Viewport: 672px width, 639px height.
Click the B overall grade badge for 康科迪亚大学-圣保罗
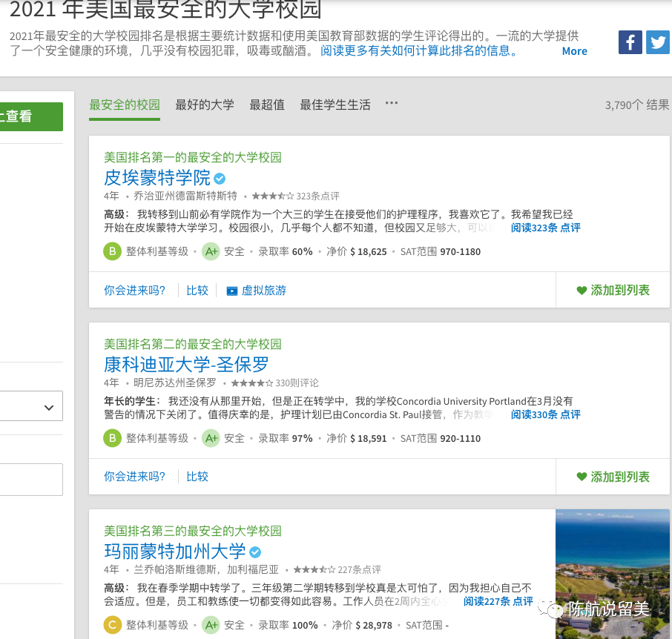coord(112,438)
